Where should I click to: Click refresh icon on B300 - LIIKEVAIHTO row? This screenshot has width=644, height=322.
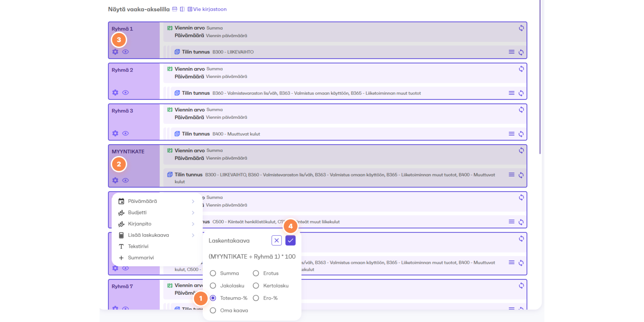(521, 52)
